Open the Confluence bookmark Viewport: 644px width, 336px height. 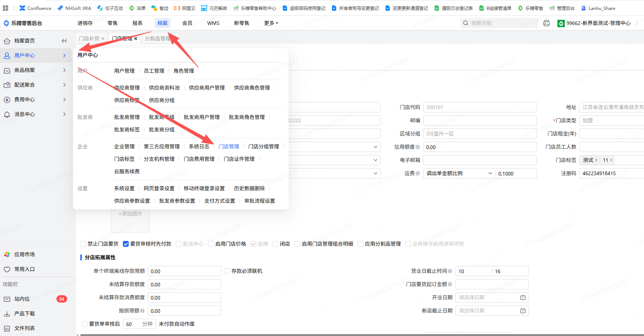[35, 8]
